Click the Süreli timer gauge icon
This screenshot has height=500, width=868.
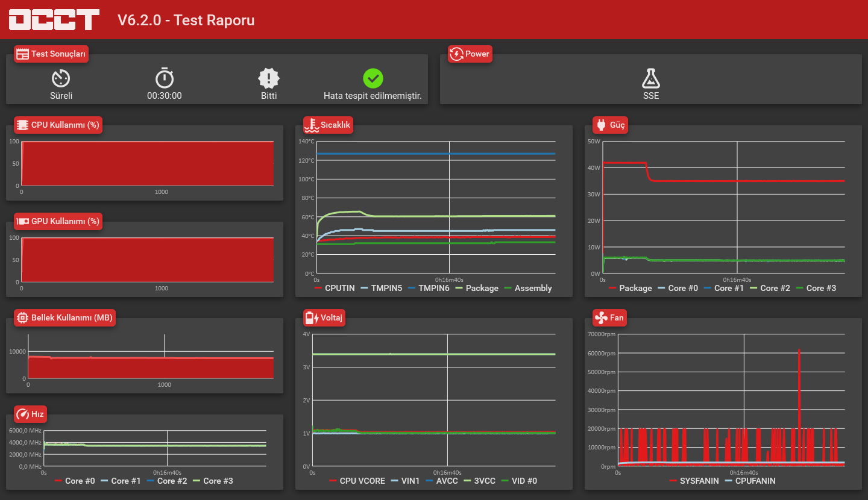pyautogui.click(x=61, y=78)
